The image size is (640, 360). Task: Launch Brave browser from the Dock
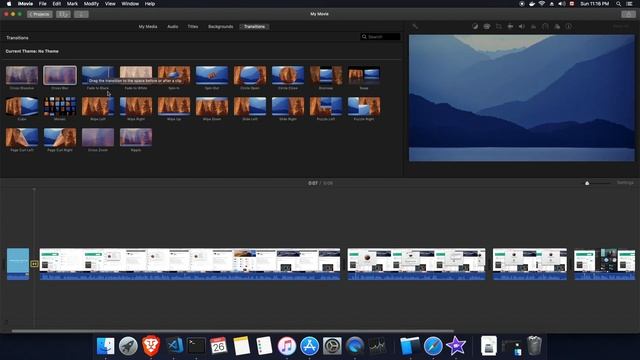pyautogui.click(x=151, y=346)
